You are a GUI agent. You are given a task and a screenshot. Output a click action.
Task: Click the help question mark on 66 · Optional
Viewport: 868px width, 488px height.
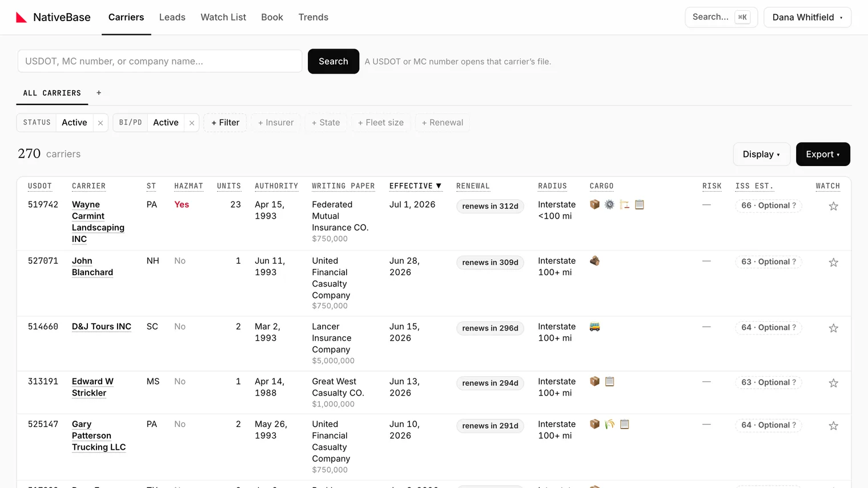pyautogui.click(x=794, y=205)
